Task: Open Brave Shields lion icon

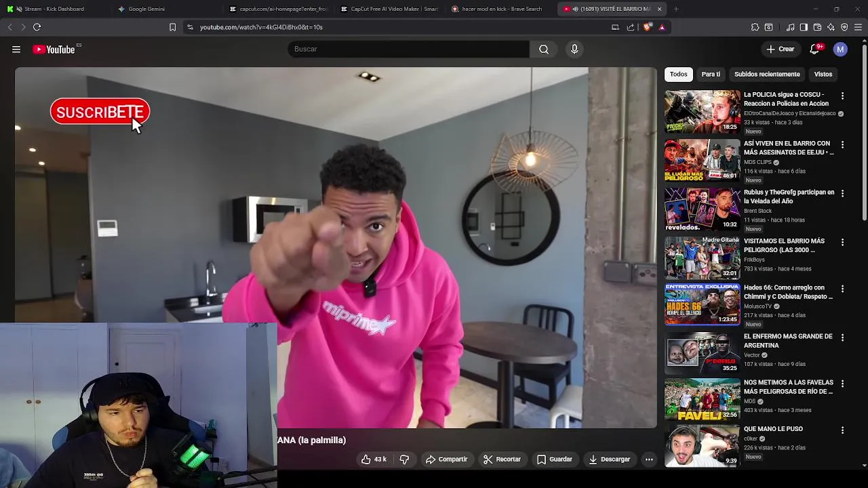Action: 647,27
